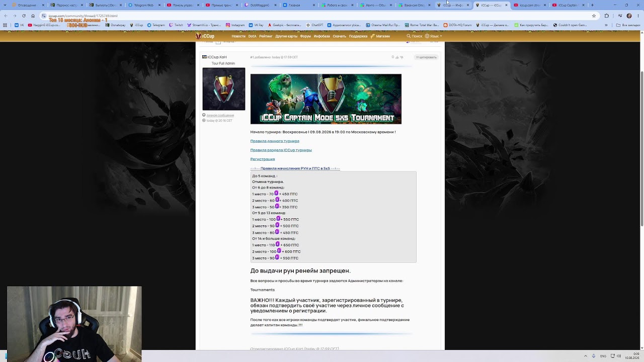
Task: Click the browser back arrow
Action: tap(6, 16)
